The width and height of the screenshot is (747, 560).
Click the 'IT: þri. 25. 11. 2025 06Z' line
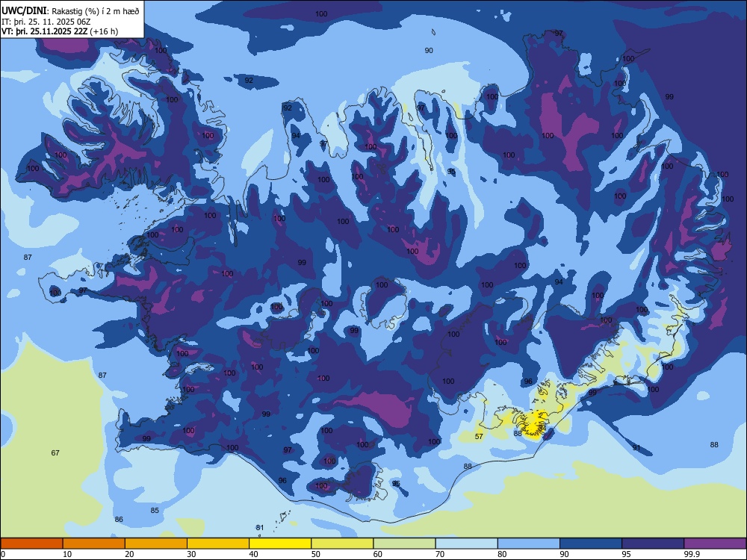(x=46, y=22)
